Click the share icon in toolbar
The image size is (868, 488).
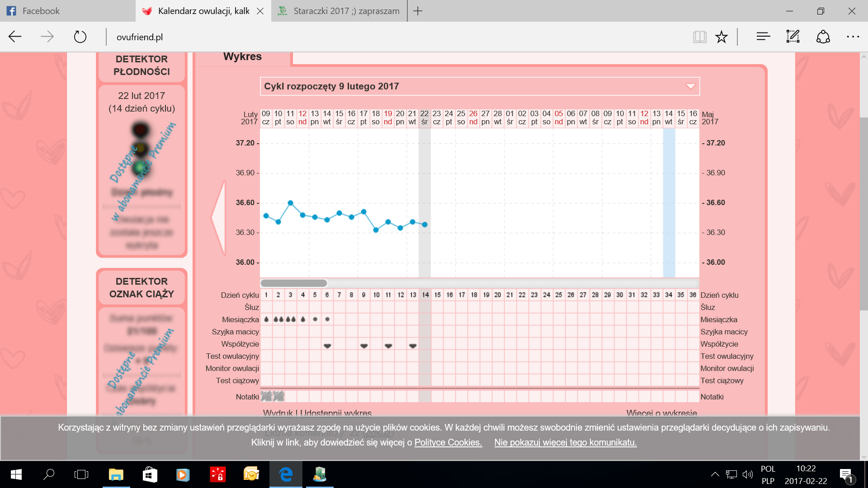point(823,37)
